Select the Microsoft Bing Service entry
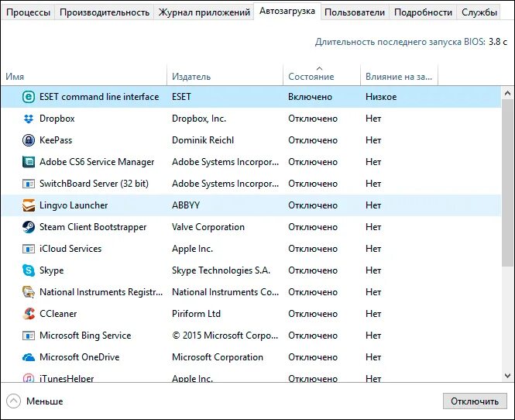 [x=85, y=336]
